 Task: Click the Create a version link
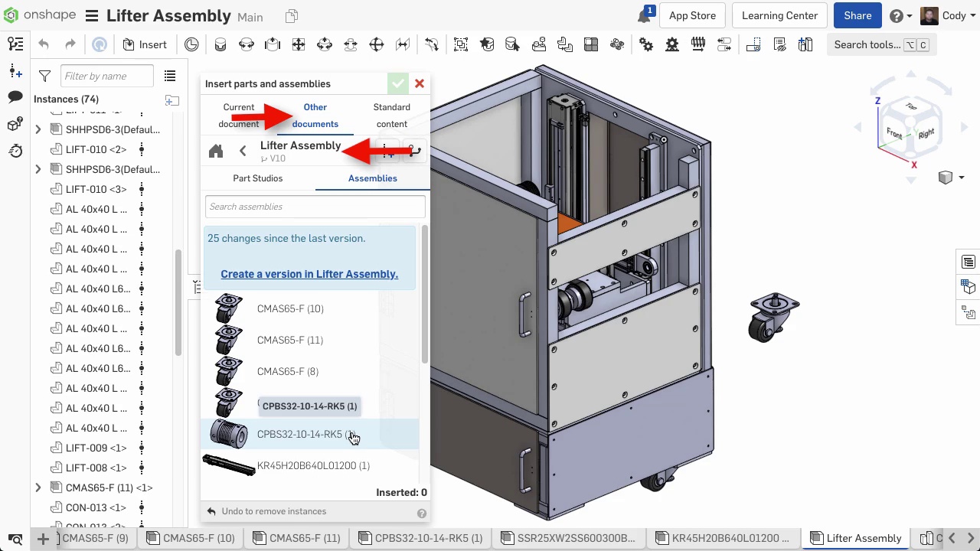pos(309,274)
